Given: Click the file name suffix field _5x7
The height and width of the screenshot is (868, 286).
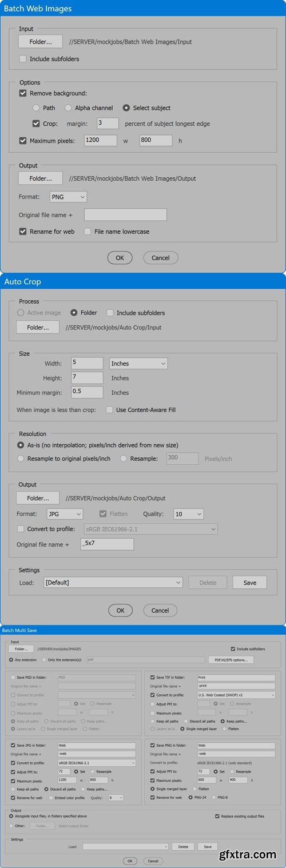Looking at the screenshot, I should (107, 544).
